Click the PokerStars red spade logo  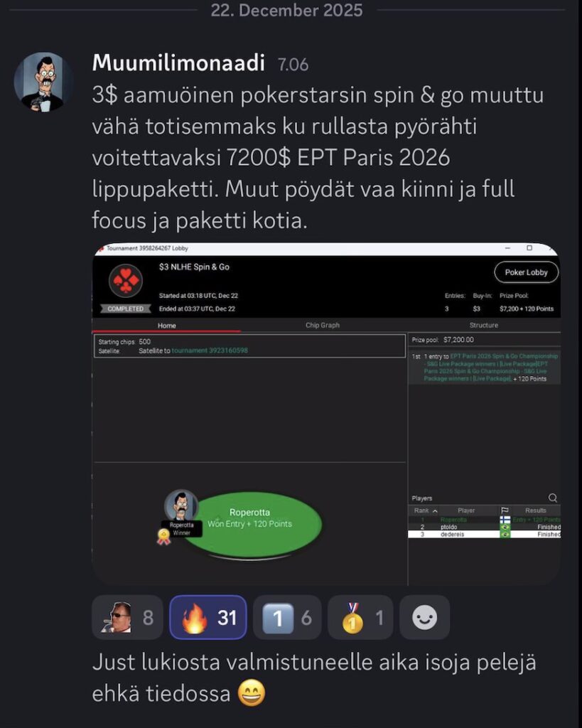click(125, 280)
